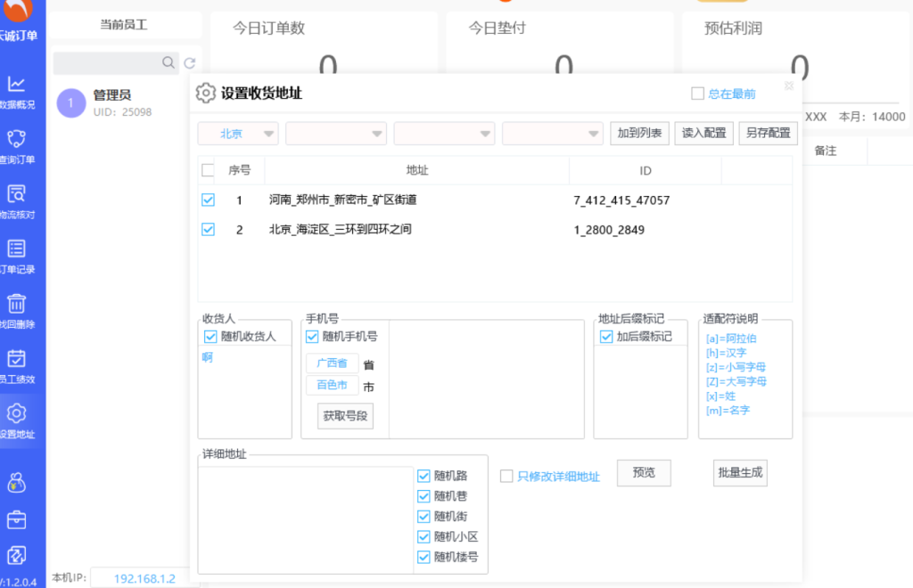
Task: Uncheck the 随机收货人 checkbox
Action: pyautogui.click(x=211, y=337)
